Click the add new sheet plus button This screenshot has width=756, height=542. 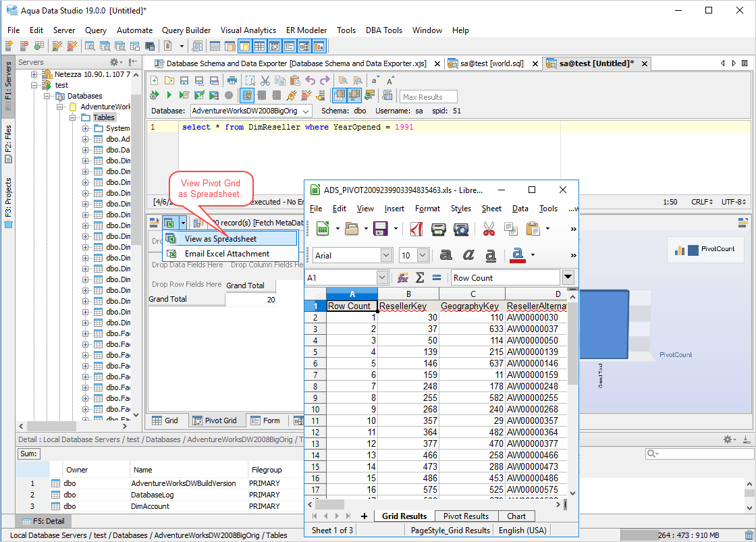pyautogui.click(x=364, y=516)
